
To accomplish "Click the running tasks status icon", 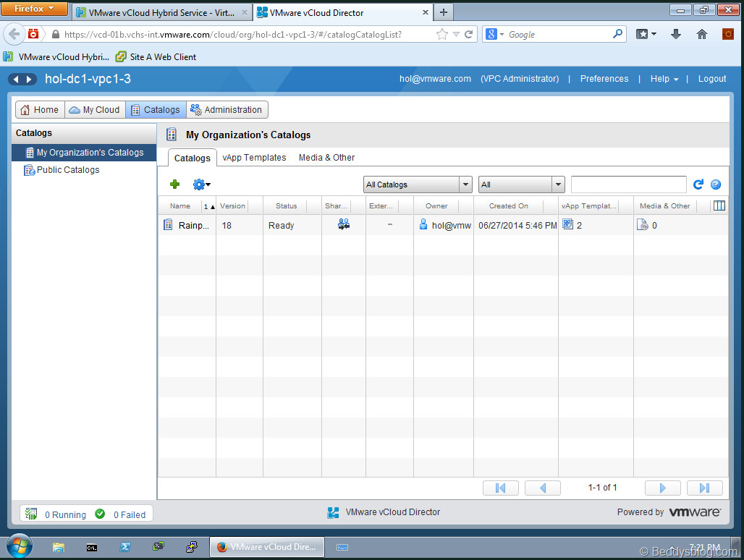I will [x=31, y=514].
